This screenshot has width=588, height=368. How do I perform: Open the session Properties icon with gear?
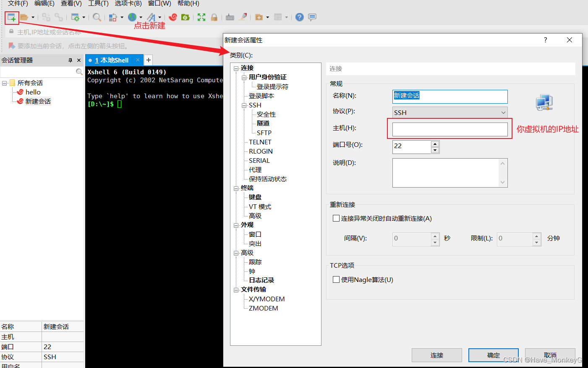(75, 17)
